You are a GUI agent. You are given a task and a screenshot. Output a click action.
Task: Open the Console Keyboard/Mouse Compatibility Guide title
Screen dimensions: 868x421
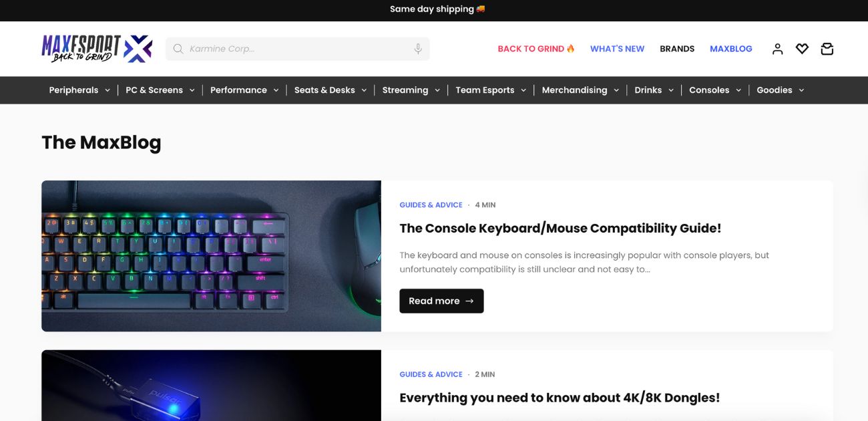[560, 229]
